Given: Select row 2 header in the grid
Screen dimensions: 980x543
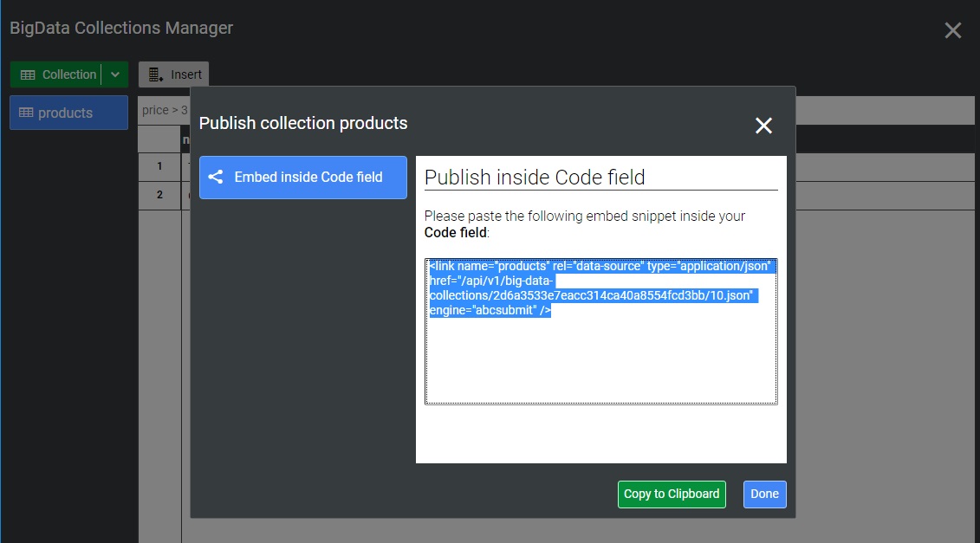Looking at the screenshot, I should [159, 195].
